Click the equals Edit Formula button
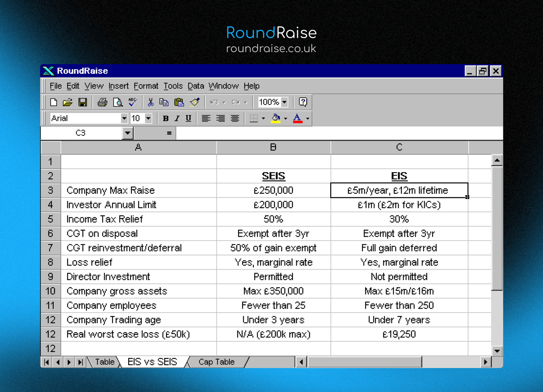This screenshot has width=543, height=392. [169, 133]
